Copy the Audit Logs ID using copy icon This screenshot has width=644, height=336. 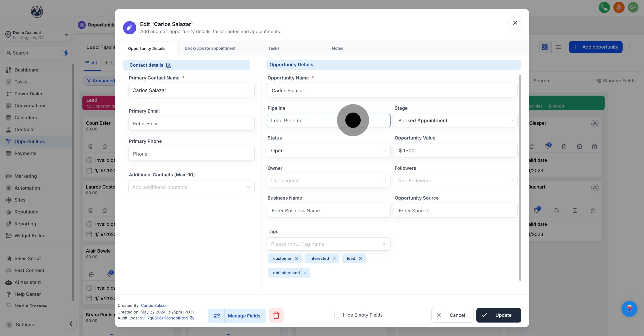(x=191, y=318)
